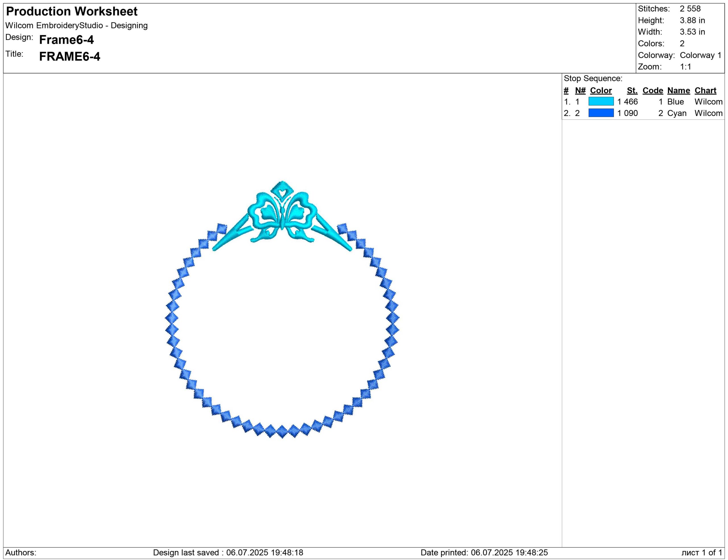Click the St. column header
This screenshot has width=728, height=560.
coord(632,90)
